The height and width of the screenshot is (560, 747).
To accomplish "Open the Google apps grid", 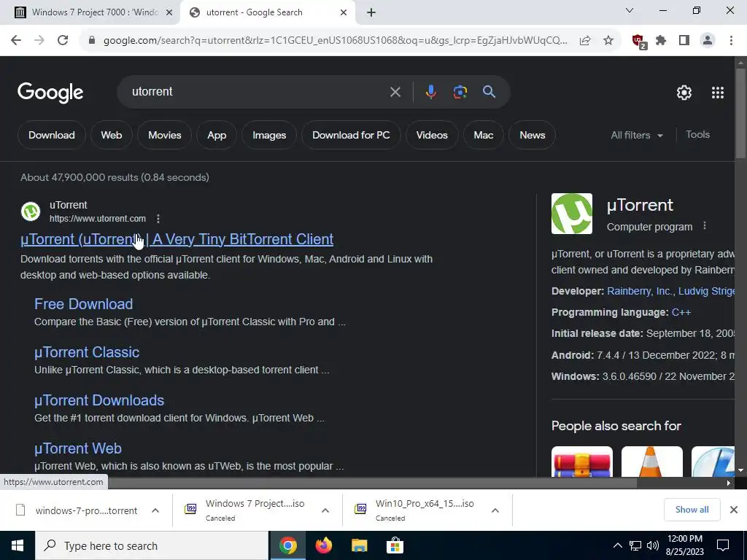I will click(x=718, y=93).
